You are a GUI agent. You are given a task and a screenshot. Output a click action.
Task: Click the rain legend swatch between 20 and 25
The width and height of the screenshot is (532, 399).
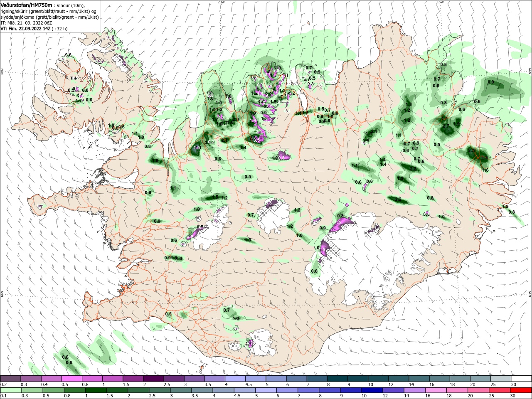(x=479, y=390)
